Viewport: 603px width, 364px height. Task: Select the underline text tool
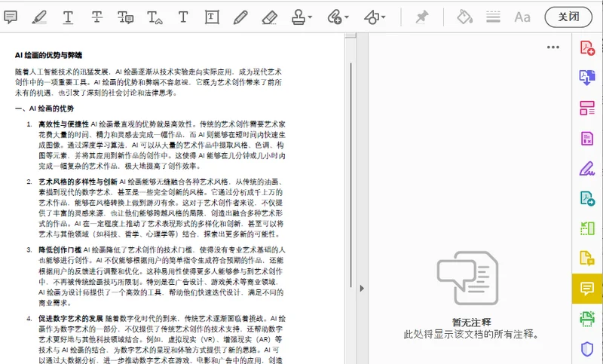coord(68,17)
